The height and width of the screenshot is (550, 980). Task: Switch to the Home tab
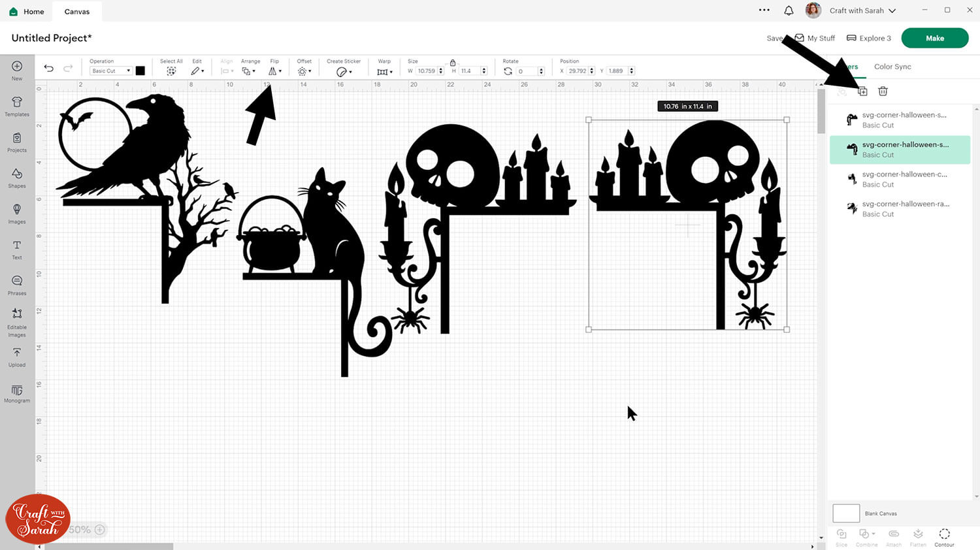[27, 11]
